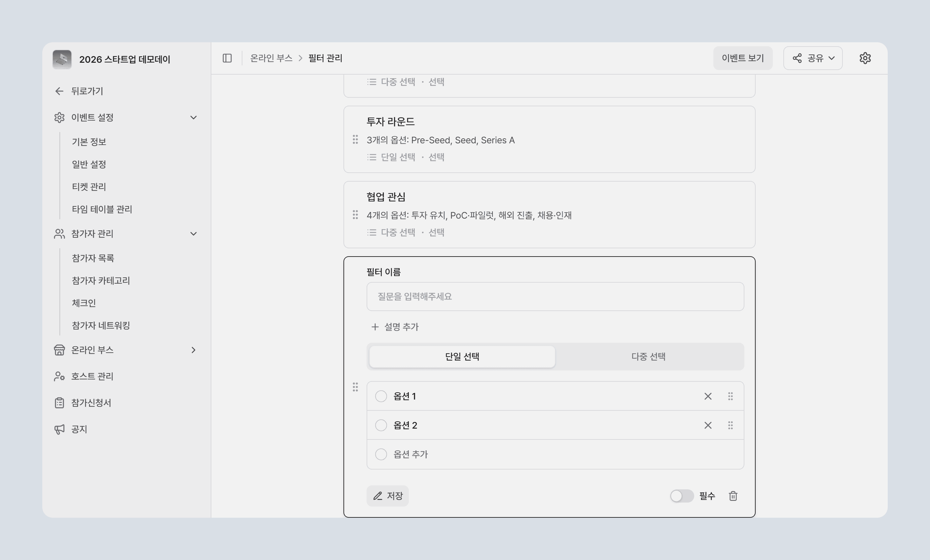Toggle the sidebar panel icon

(227, 58)
